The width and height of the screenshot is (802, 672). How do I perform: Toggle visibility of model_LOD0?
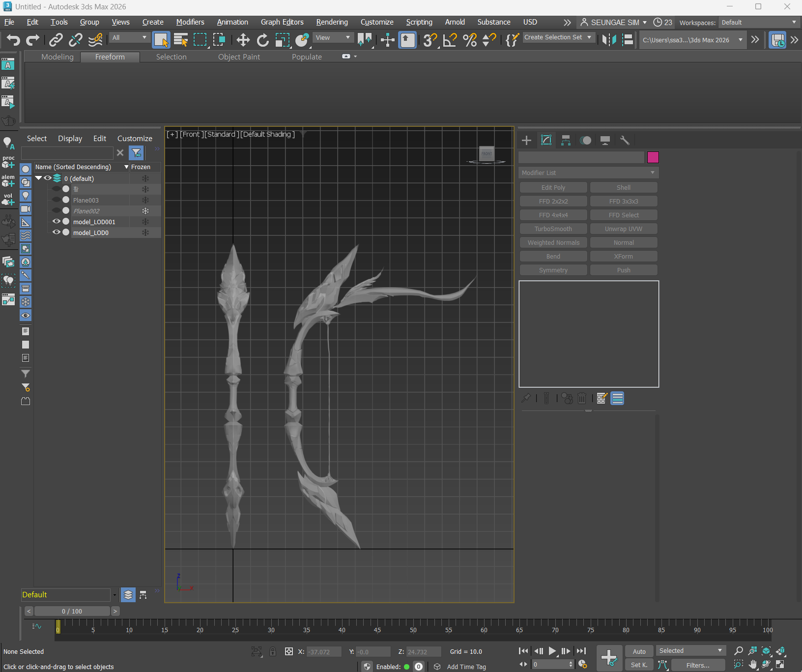pyautogui.click(x=56, y=233)
